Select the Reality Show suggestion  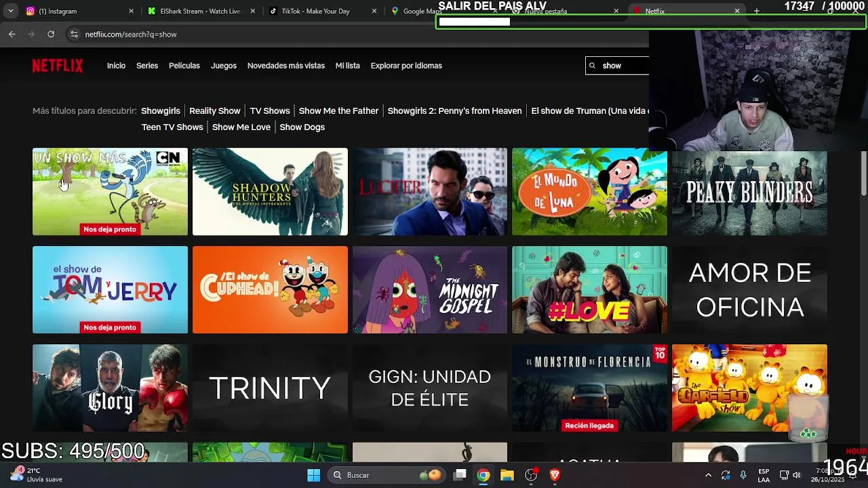215,110
